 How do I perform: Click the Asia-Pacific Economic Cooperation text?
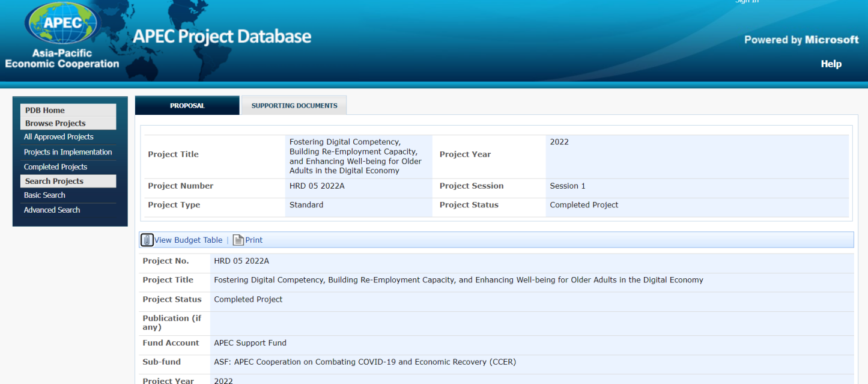point(62,59)
